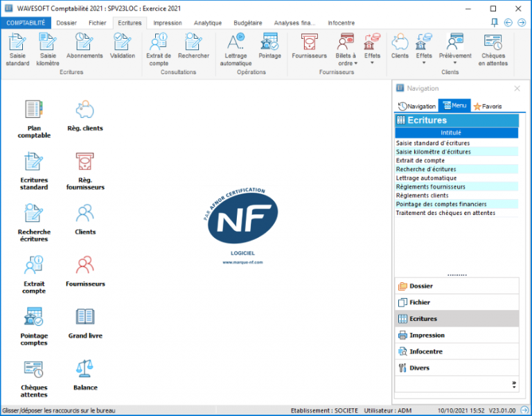Select Extrait de compte list row
The image size is (532, 416).
pyautogui.click(x=456, y=160)
